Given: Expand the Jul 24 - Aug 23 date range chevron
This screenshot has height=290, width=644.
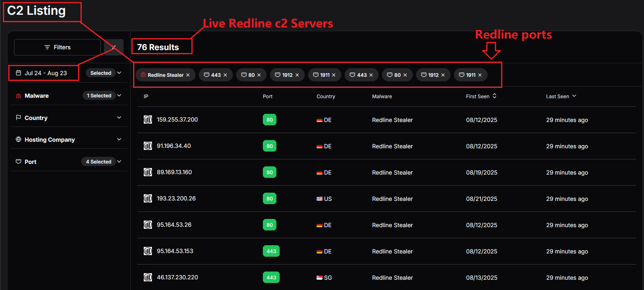Looking at the screenshot, I should 119,73.
